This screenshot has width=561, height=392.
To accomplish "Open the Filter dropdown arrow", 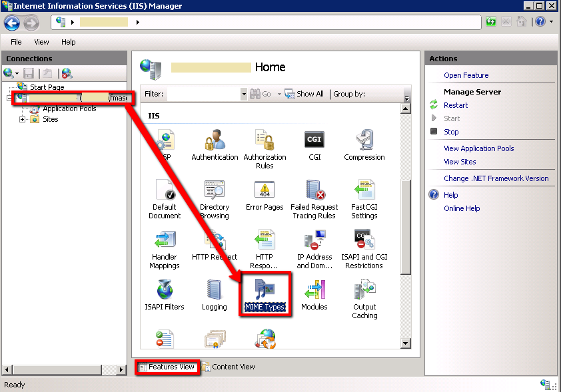I will (243, 95).
